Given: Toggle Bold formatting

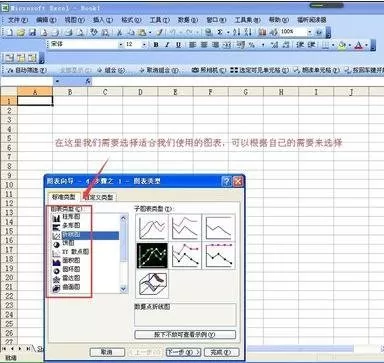Looking at the screenshot, I should 156,45.
